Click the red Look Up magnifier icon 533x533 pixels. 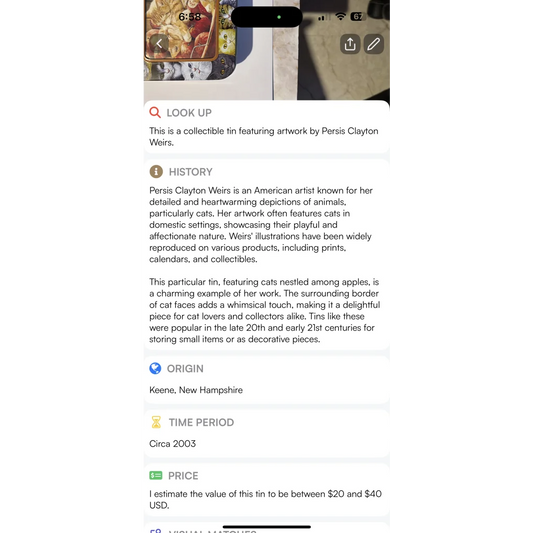155,112
